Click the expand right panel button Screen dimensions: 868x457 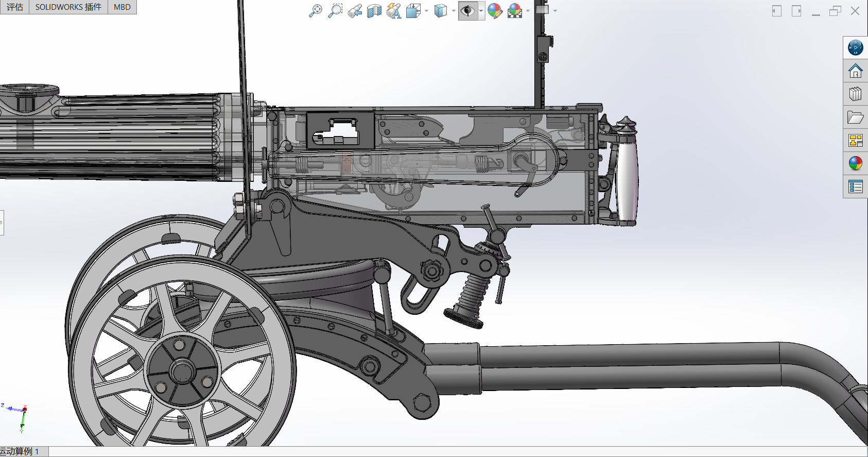[796, 11]
